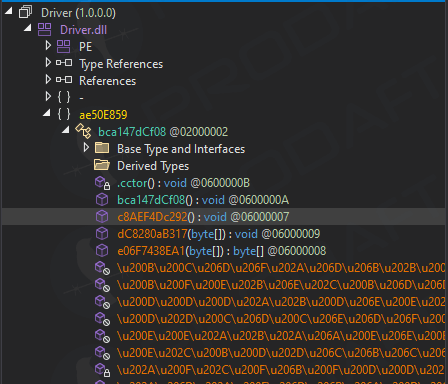Select the ae50E859 namespace

point(103,115)
